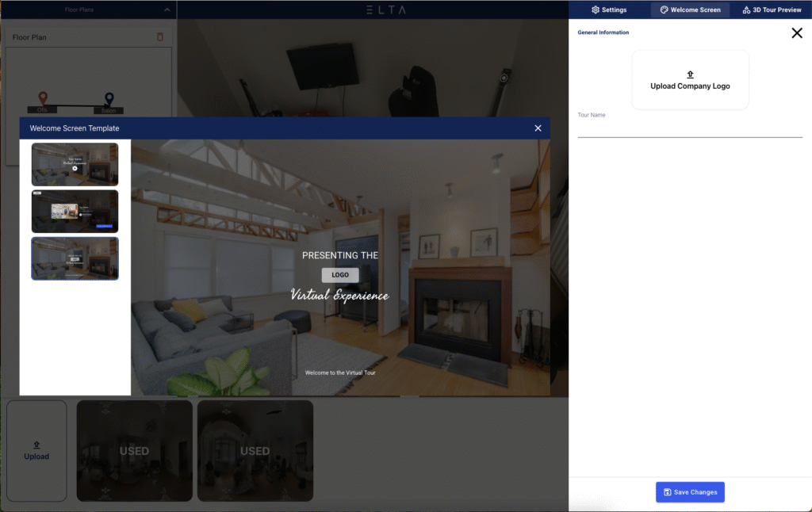Click the blue Salon location pin
This screenshot has height=512, width=812.
point(109,99)
